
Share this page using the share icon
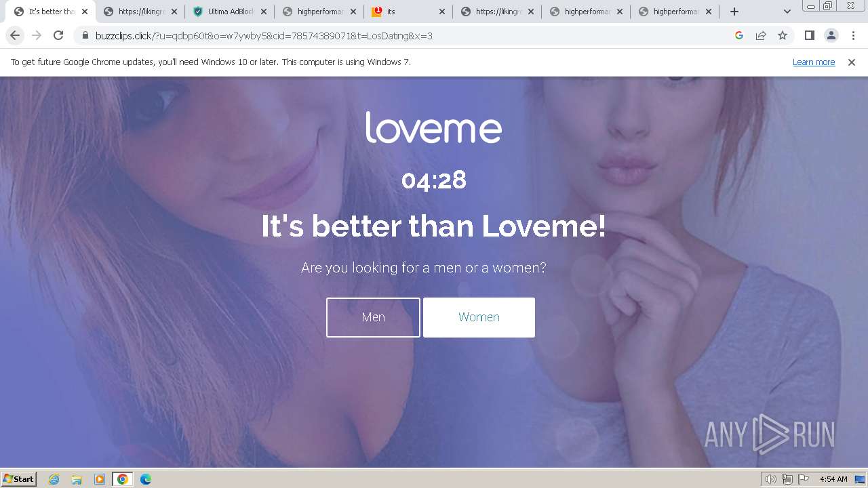coord(761,35)
